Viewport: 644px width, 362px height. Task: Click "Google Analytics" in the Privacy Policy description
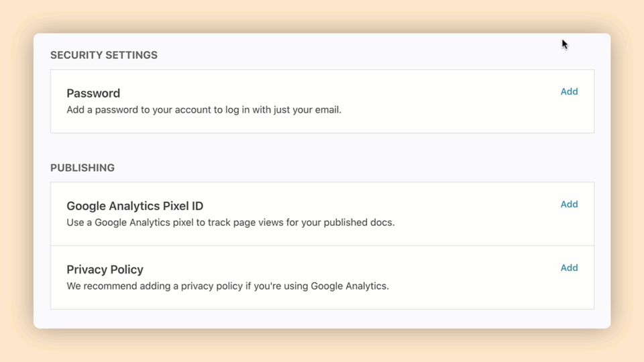point(349,286)
